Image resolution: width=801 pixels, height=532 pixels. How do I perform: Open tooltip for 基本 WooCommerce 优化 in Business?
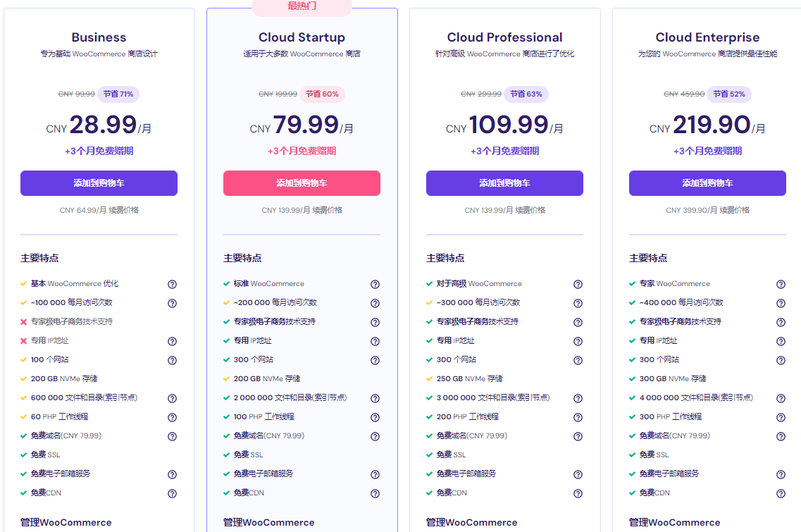[172, 284]
